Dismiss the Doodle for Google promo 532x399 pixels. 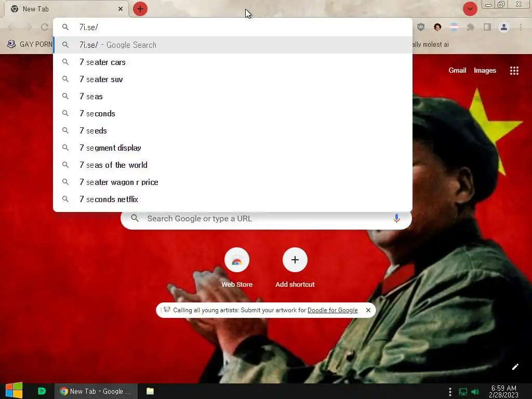[368, 310]
